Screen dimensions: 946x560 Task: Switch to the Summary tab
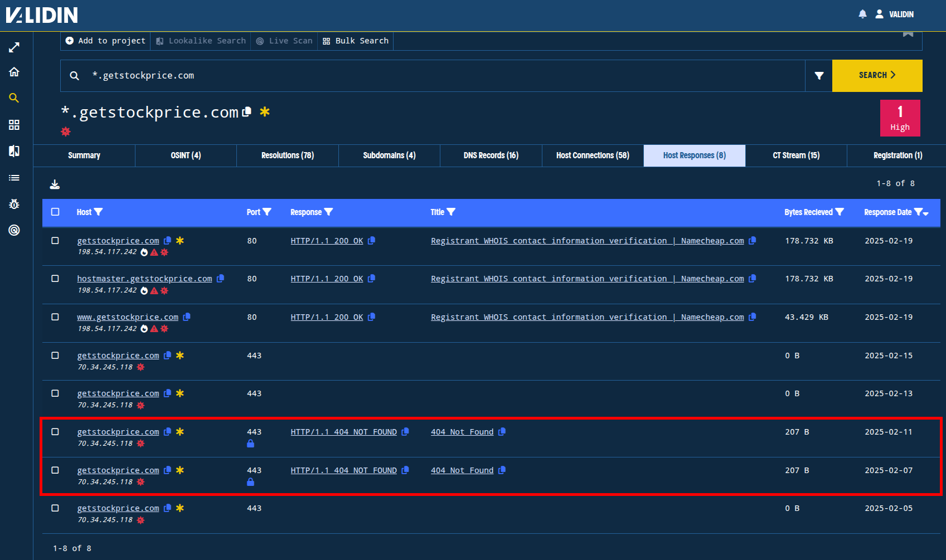point(84,155)
